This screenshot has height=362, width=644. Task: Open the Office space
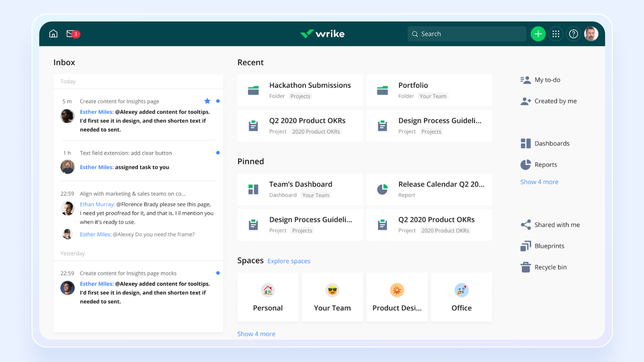pyautogui.click(x=461, y=297)
